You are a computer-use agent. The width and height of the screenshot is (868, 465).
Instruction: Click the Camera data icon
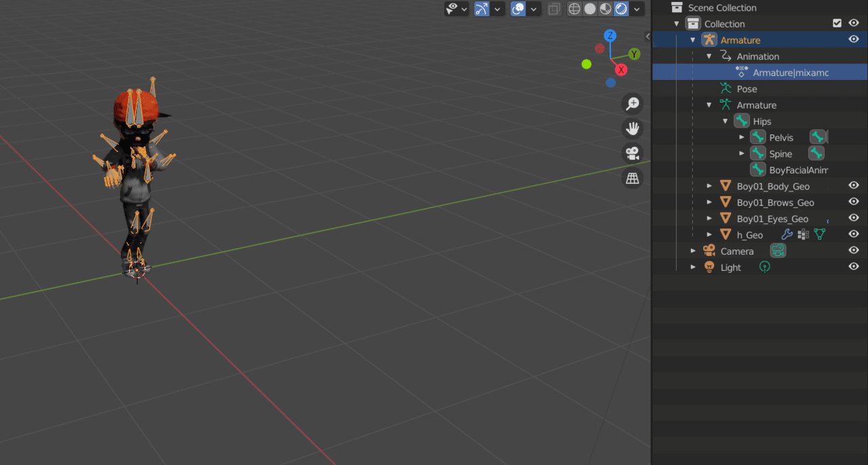(x=778, y=250)
